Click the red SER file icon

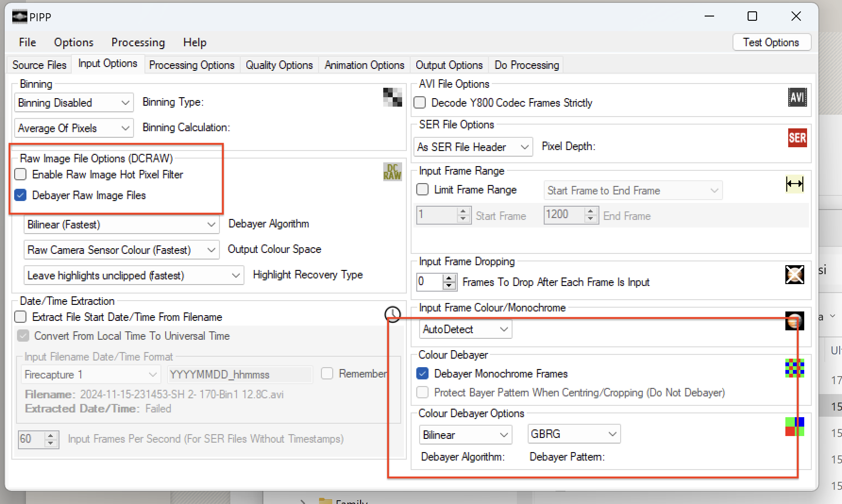[x=797, y=138]
